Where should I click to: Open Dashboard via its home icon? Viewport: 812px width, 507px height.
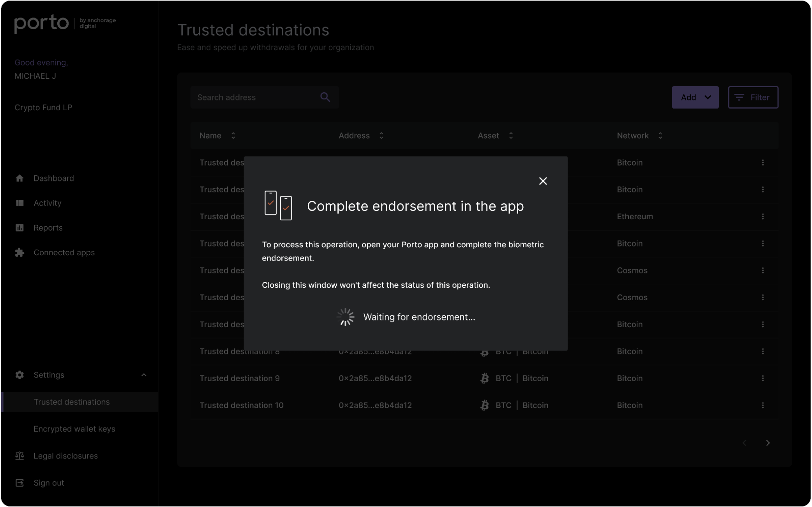coord(19,178)
